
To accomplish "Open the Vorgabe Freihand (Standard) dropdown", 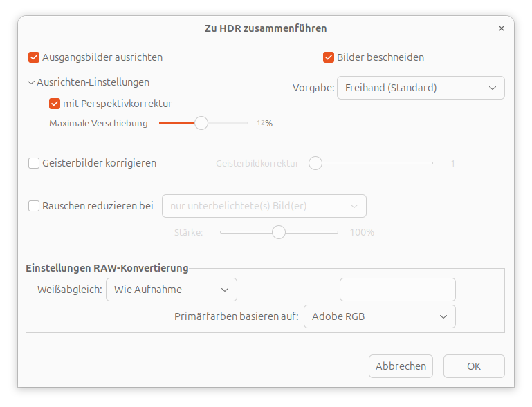I will (420, 88).
